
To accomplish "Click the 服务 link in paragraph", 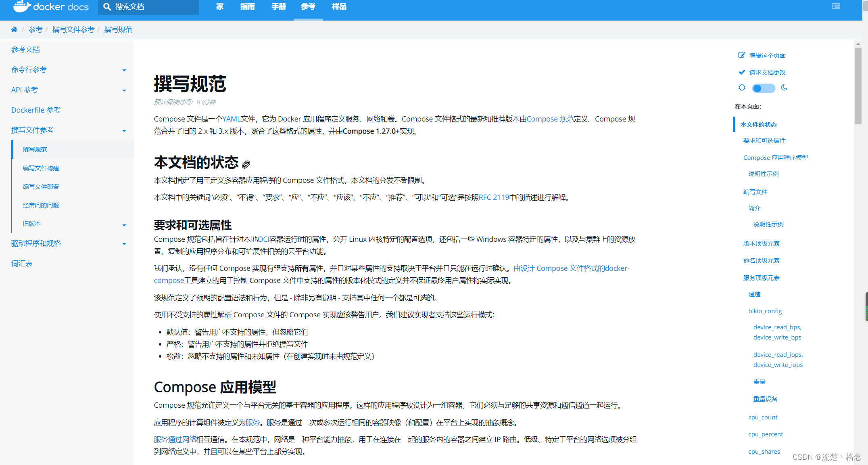I will click(x=252, y=423).
